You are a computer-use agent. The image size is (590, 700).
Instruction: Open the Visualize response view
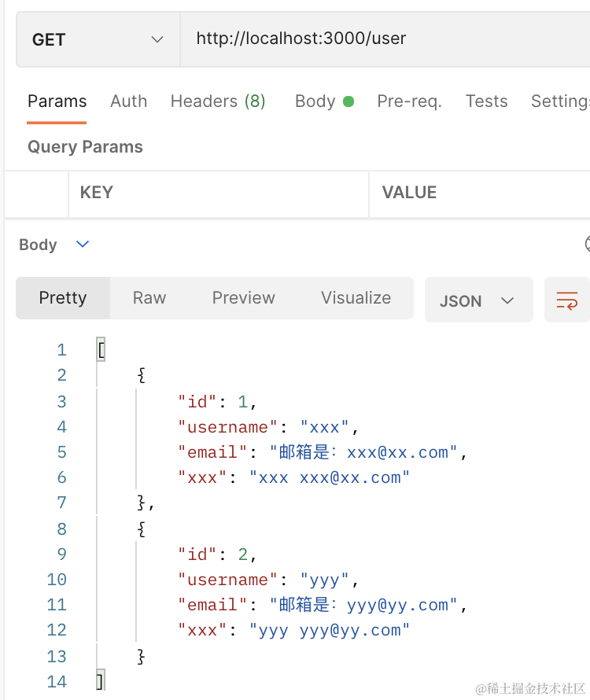click(356, 298)
